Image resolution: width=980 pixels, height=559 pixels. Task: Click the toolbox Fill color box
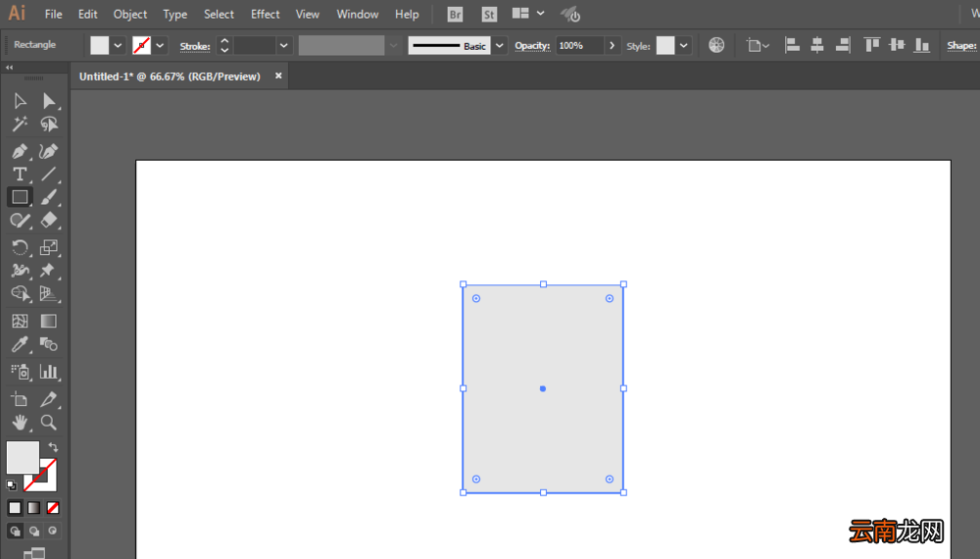(x=23, y=457)
